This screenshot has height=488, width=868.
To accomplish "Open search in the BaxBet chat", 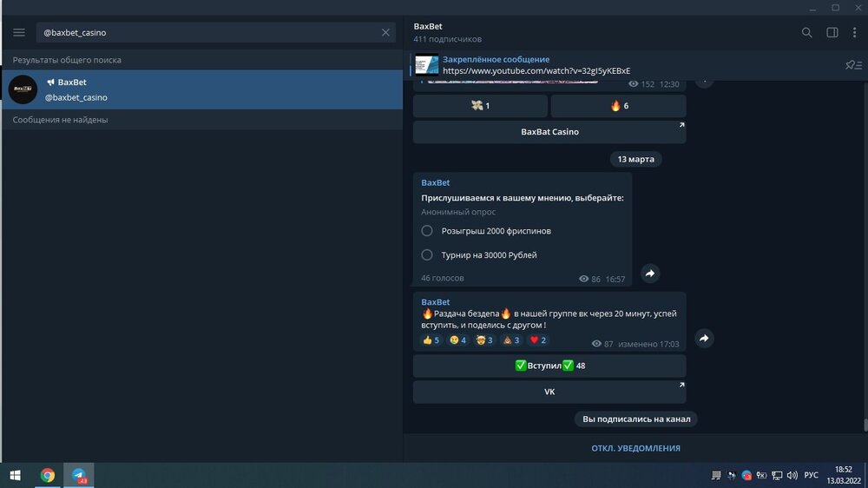I will click(806, 33).
